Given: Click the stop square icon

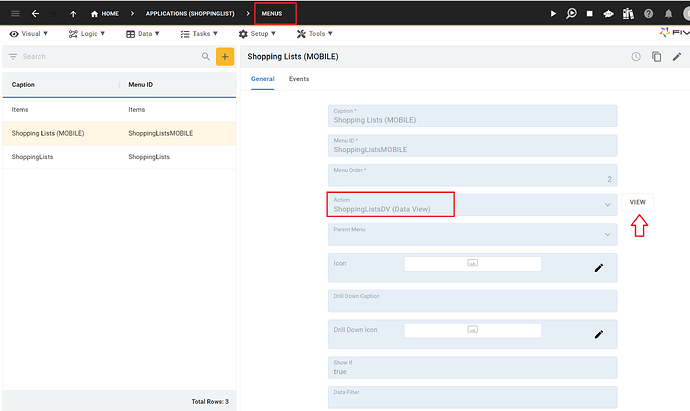Looking at the screenshot, I should coord(590,14).
